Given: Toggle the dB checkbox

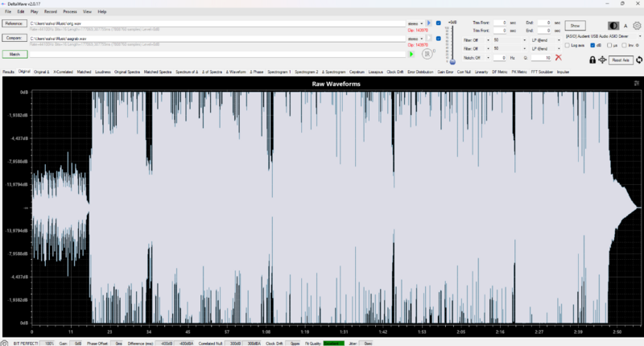Looking at the screenshot, I should (592, 46).
